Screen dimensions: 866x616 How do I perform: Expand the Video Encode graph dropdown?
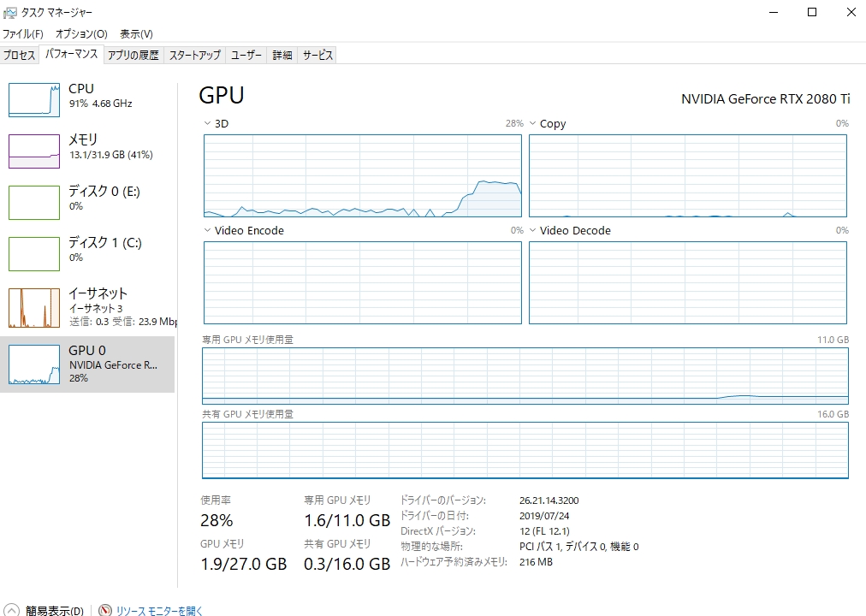click(207, 230)
